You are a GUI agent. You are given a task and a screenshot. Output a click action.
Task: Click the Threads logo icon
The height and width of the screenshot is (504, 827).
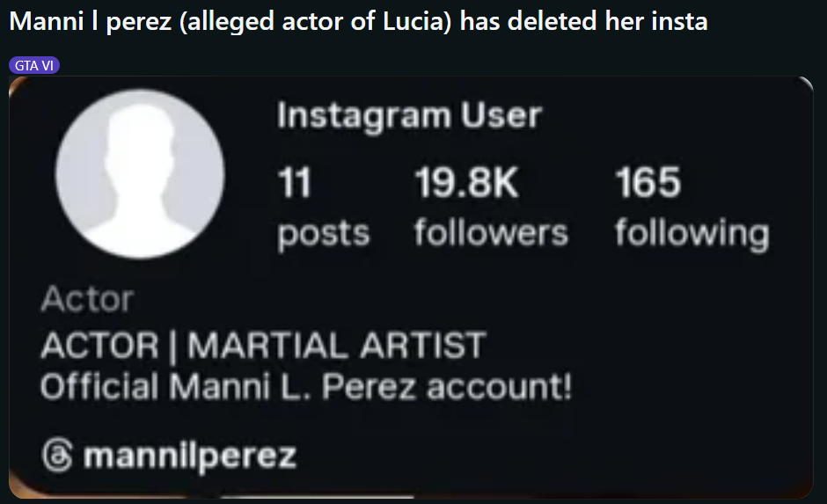(57, 455)
